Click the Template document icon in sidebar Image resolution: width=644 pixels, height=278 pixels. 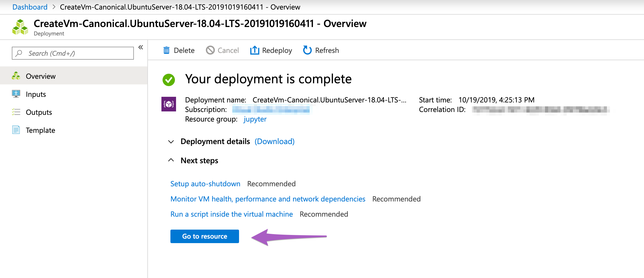(x=16, y=130)
